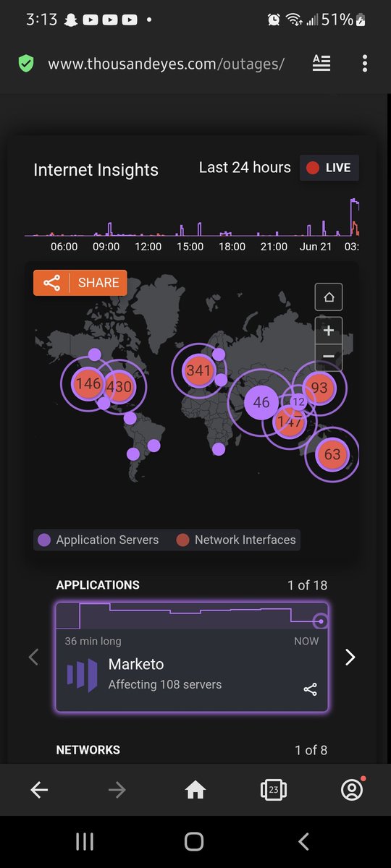Screen dimensions: 391x868
Task: Reset map view with home icon
Action: click(x=329, y=297)
